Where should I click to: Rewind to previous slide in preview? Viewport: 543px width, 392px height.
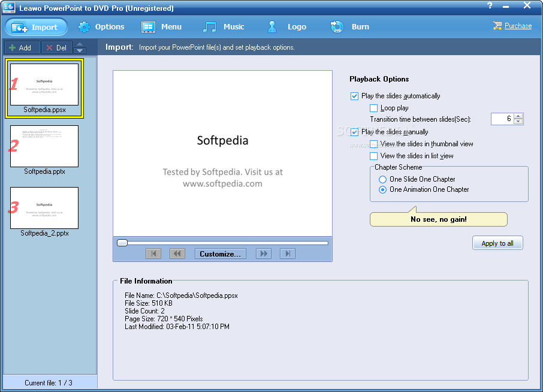point(177,254)
